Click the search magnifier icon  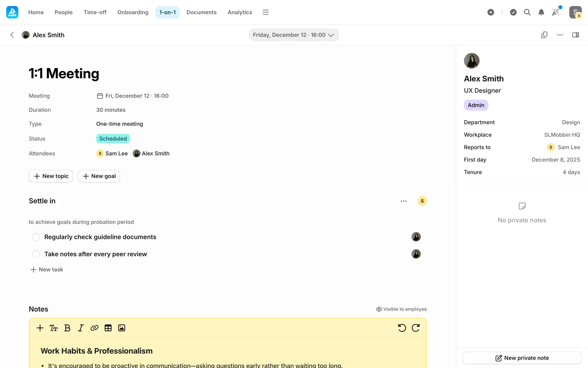click(x=527, y=12)
